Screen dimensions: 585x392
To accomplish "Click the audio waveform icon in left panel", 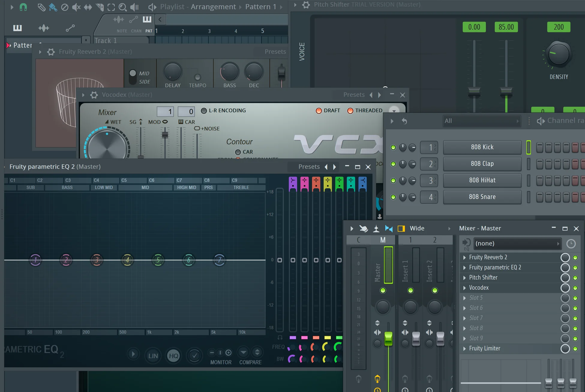I will pos(44,28).
